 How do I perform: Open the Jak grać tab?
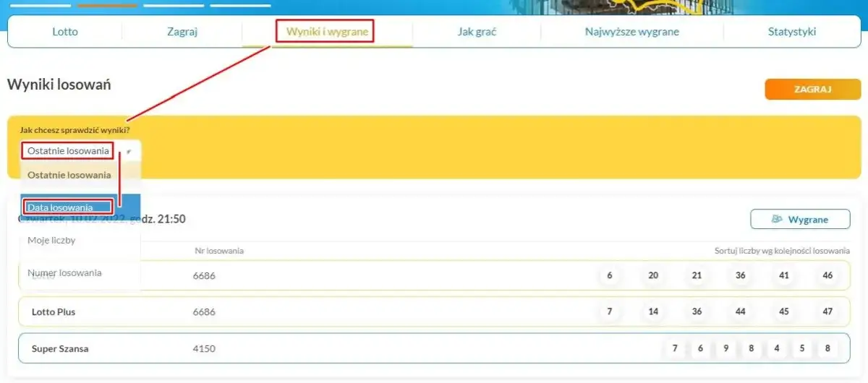click(477, 32)
